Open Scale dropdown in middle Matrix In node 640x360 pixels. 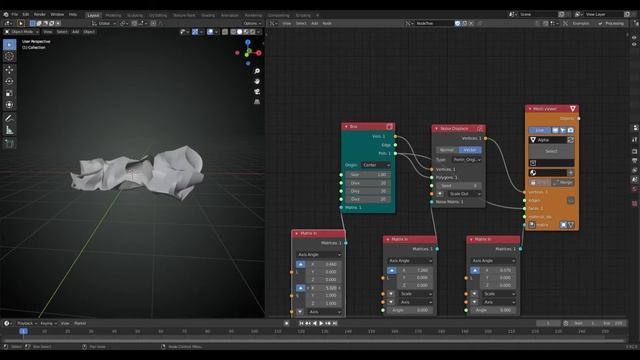[415, 294]
